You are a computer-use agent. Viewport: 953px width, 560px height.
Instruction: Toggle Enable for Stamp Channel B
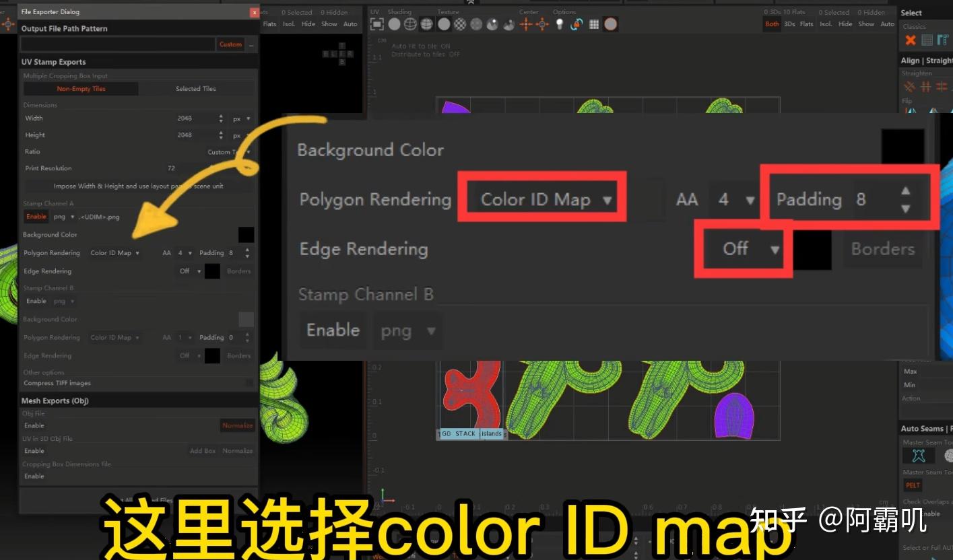click(36, 301)
